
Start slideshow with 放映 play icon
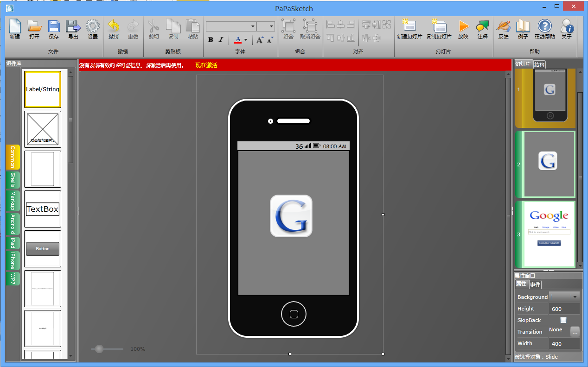point(463,27)
